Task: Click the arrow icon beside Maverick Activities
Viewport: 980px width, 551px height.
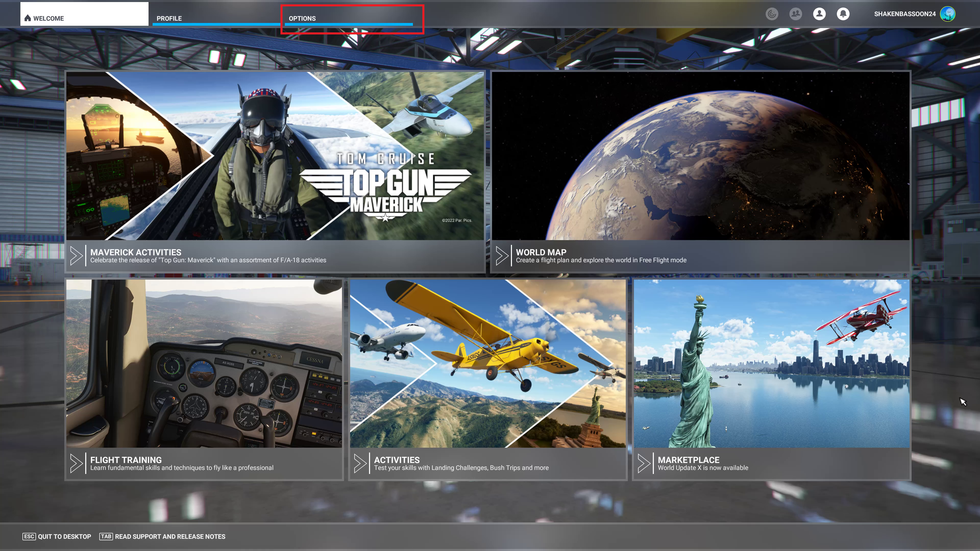Action: point(77,256)
